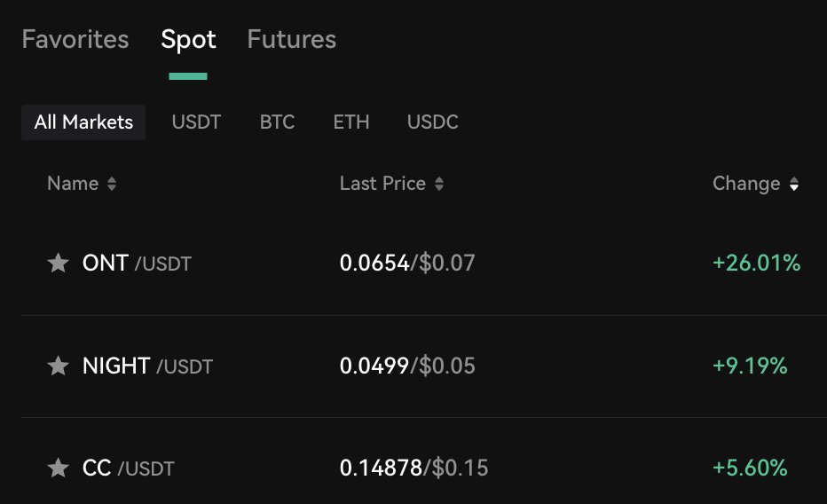Show ETH quoted markets
This screenshot has height=504, width=827.
click(x=351, y=122)
